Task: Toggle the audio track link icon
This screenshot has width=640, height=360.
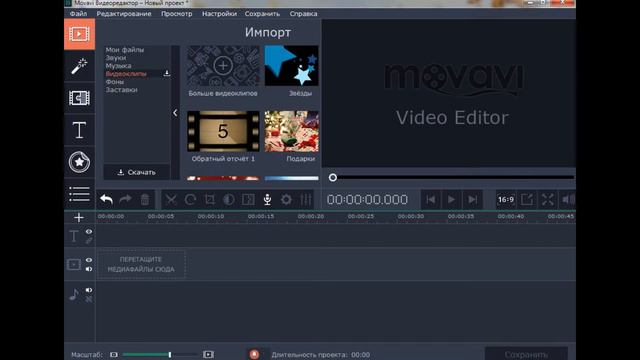Action: coord(89,299)
